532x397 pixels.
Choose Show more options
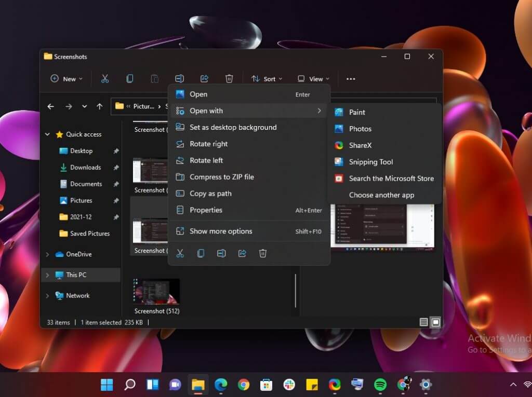click(x=249, y=231)
